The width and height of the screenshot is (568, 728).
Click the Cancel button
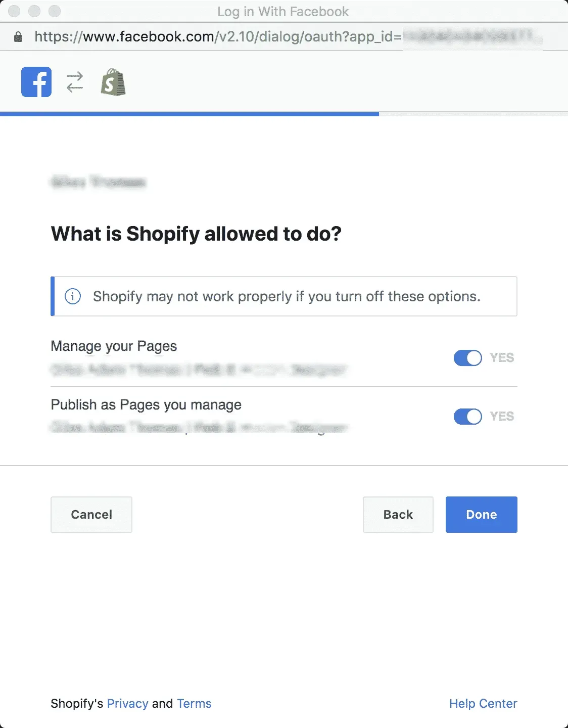91,514
